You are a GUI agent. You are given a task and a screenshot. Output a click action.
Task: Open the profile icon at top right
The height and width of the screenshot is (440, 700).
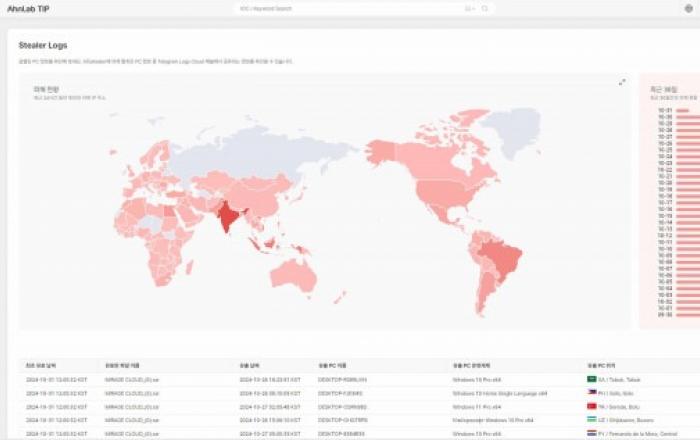click(688, 8)
